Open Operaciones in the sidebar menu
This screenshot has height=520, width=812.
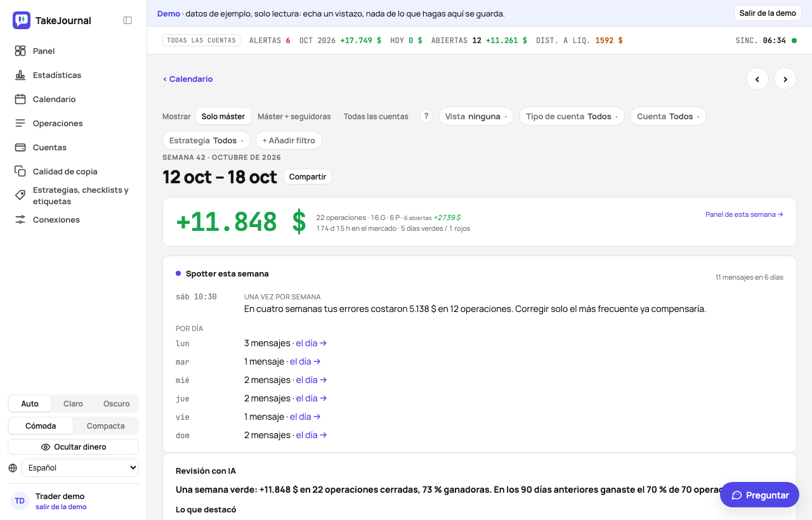[74, 123]
